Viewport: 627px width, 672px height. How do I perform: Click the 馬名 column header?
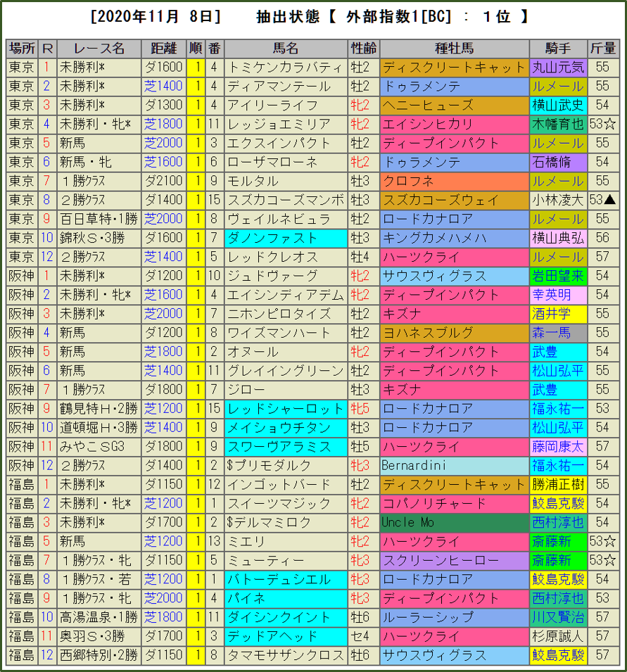coord(286,49)
